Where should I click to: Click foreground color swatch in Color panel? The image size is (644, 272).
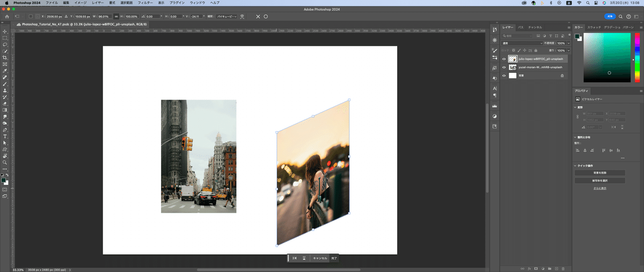point(577,37)
